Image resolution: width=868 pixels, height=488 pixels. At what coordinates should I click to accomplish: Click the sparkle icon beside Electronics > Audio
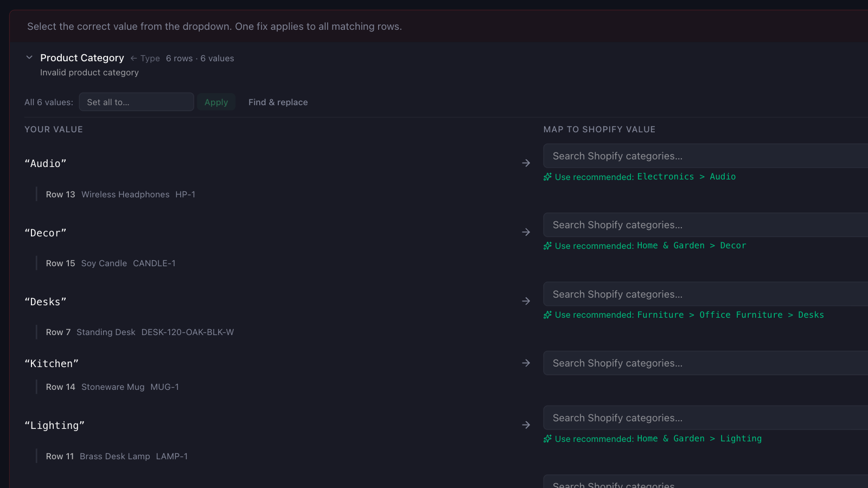547,177
